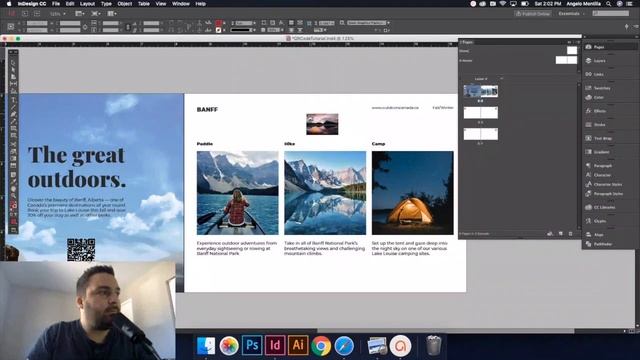Select the Direct Selection tool
Screen dimensions: 640x360
(x=13, y=70)
